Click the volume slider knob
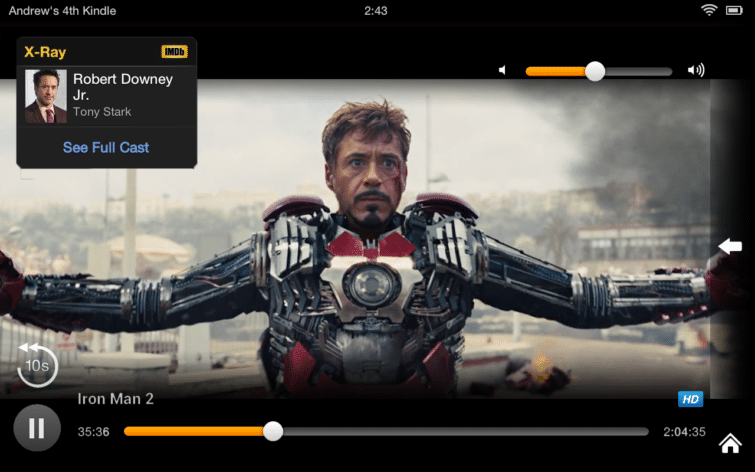The height and width of the screenshot is (472, 755). (x=595, y=71)
